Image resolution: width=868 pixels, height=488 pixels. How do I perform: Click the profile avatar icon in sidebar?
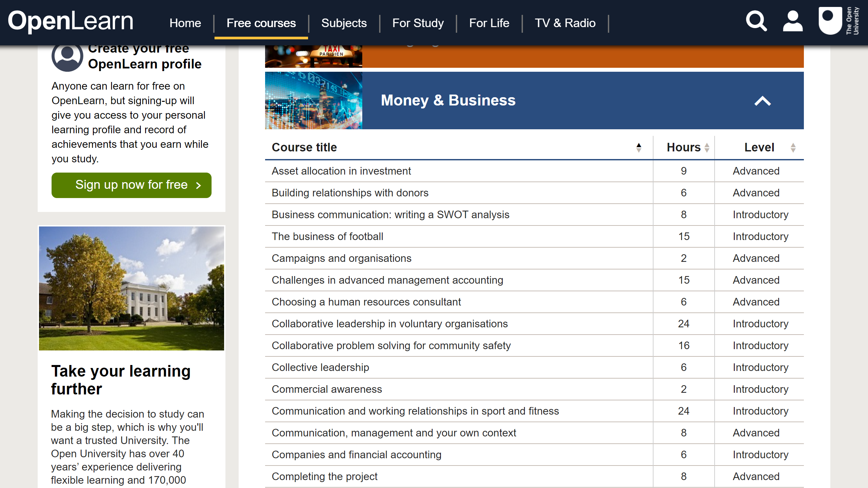(x=67, y=56)
